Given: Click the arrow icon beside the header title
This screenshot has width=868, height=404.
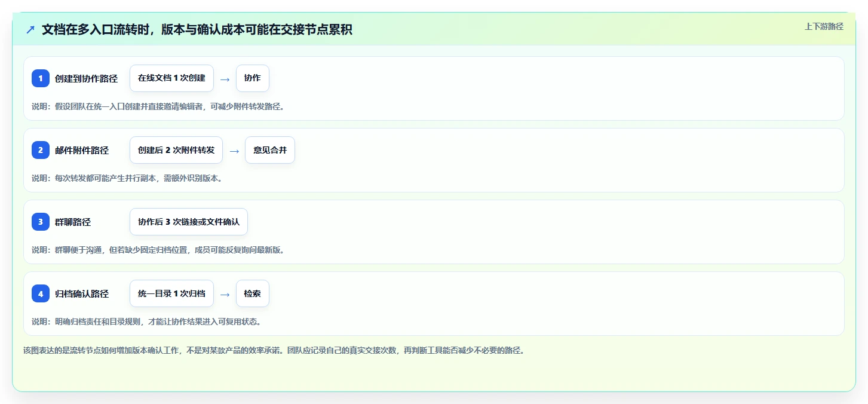Looking at the screenshot, I should [30, 29].
